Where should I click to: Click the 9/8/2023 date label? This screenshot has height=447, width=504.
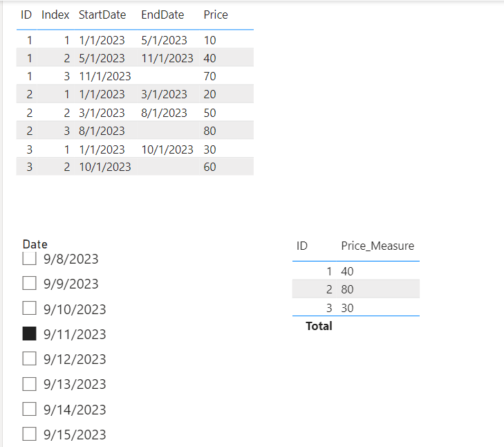(x=71, y=259)
